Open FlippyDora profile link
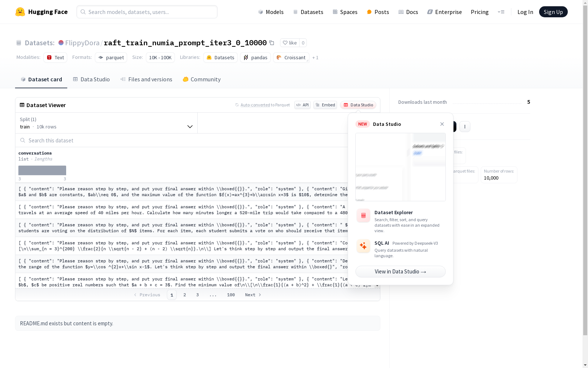This screenshot has width=588, height=368. [82, 43]
